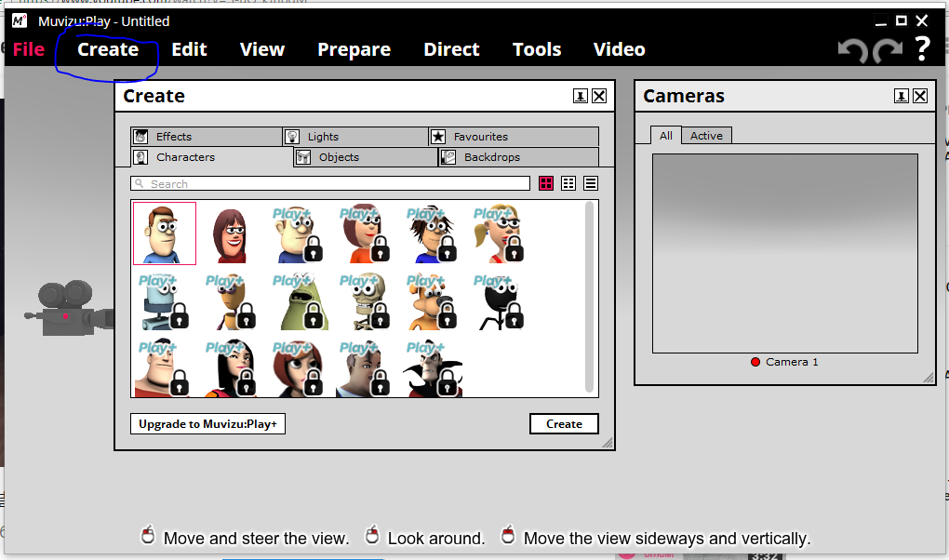The width and height of the screenshot is (949, 560).
Task: Open the Edit menu
Action: [189, 49]
